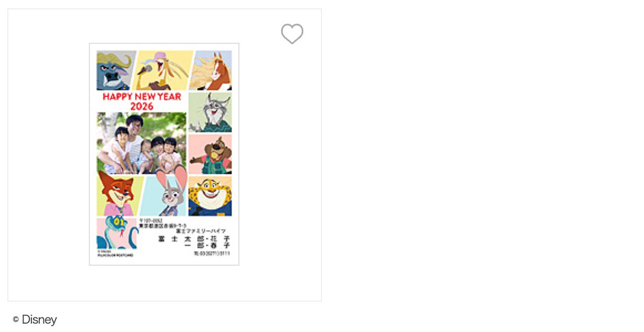Select the red 2026 year text
Screen dimensions: 644x332
point(142,106)
